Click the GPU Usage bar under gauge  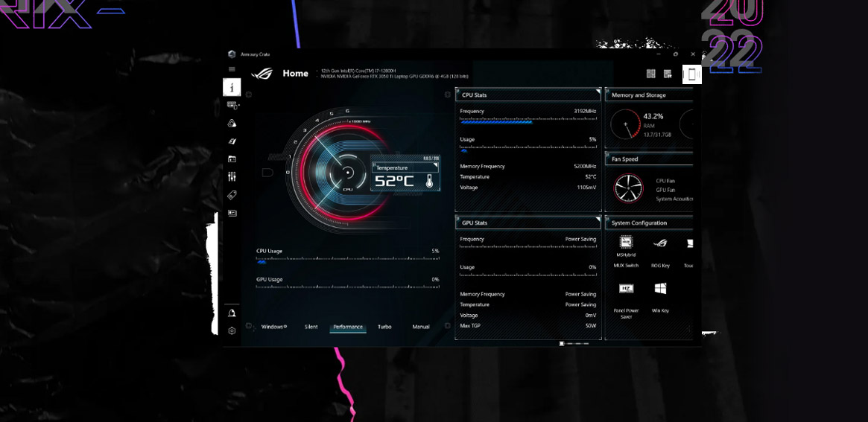point(348,287)
